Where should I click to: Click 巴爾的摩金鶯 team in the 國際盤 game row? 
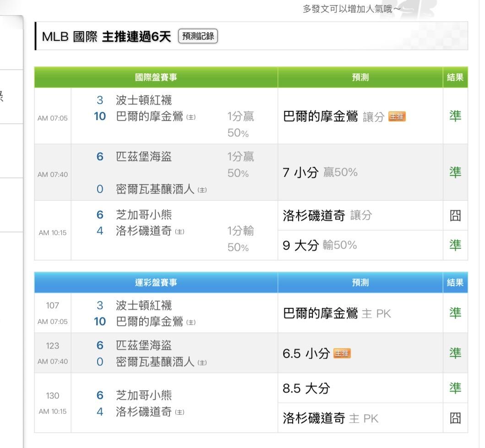pos(149,116)
